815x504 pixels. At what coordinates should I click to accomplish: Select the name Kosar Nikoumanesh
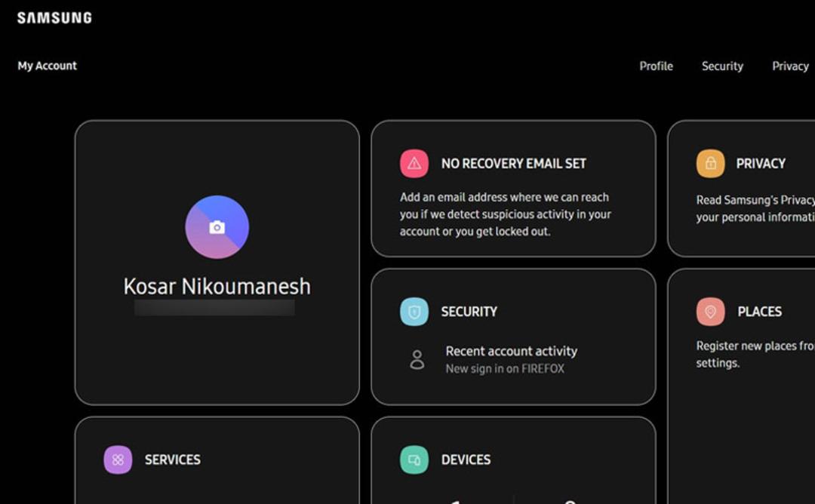coord(217,286)
